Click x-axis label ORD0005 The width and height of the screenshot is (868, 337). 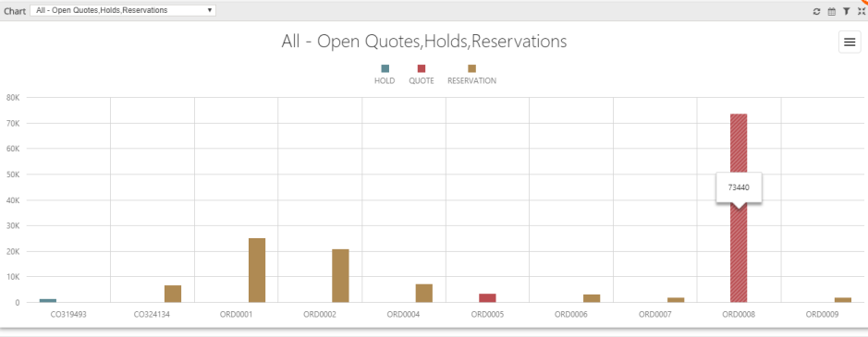click(487, 314)
